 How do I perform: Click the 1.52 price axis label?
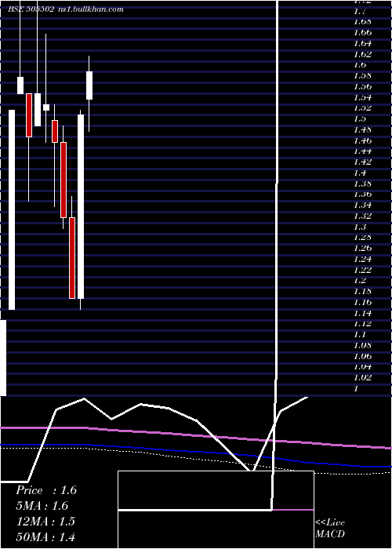pos(362,108)
